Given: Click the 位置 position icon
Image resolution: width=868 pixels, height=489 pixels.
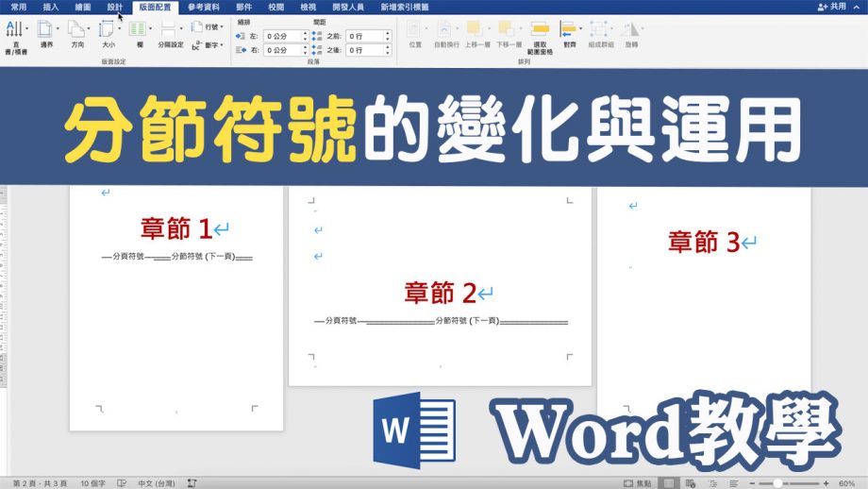Looking at the screenshot, I should point(414,29).
